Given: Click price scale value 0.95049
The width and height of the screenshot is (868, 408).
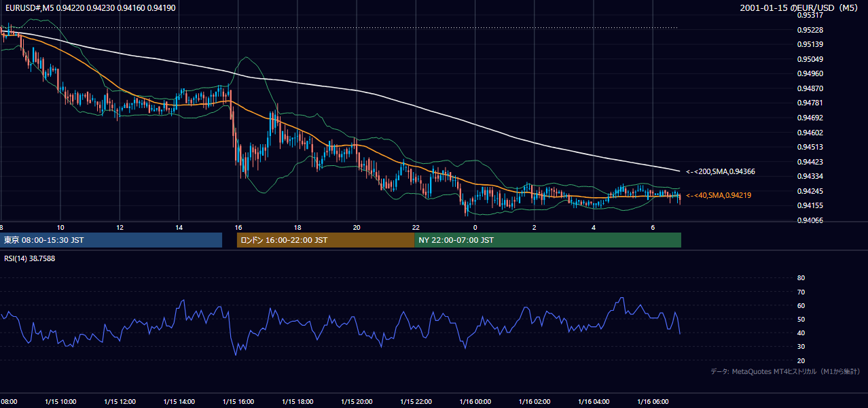Looking at the screenshot, I should (x=810, y=59).
